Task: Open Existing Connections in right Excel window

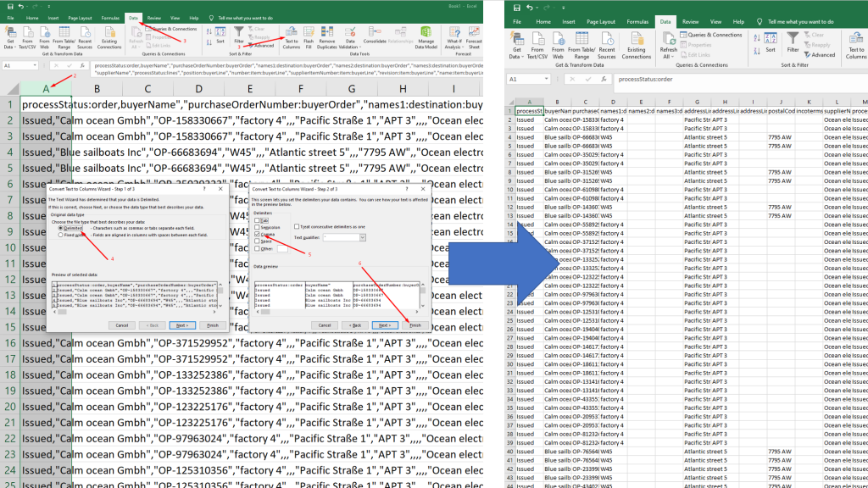Action: [636, 46]
